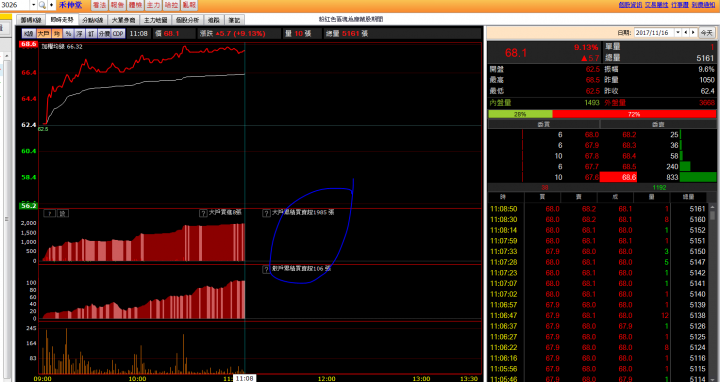The image size is (720, 382).
Task: Switch to the first K線 tab
Action: (x=31, y=20)
